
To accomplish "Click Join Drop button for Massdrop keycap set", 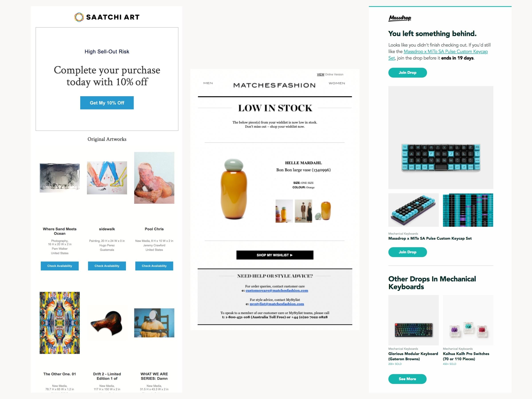I will coord(407,252).
